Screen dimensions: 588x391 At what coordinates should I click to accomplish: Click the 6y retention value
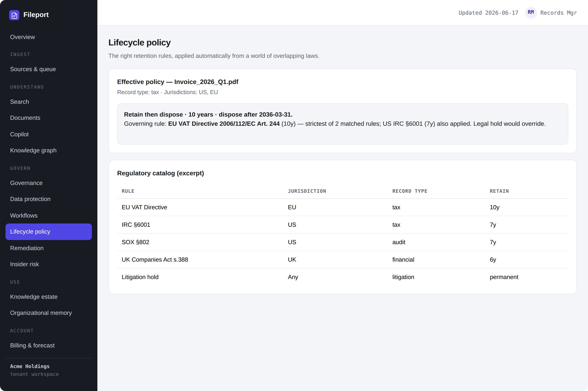493,260
